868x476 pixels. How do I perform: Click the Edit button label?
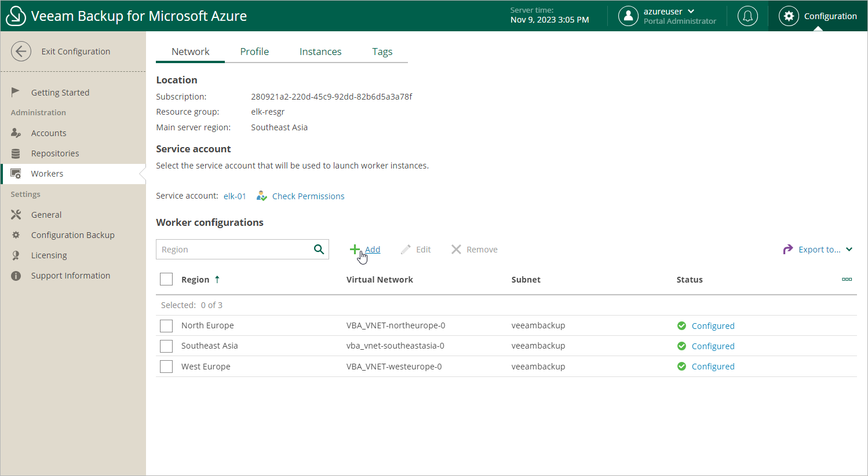(424, 250)
